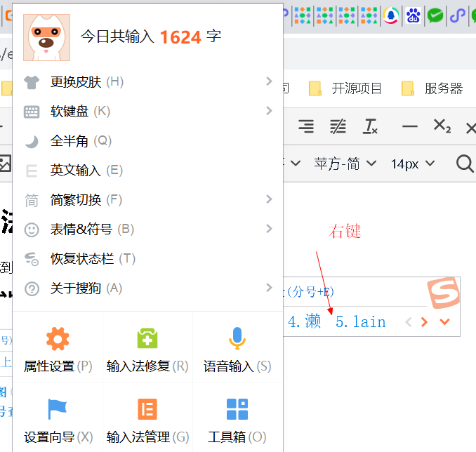This screenshot has height=452, width=476.
Task: Click the 简 simplified/traditional icon
Action: coord(32,200)
